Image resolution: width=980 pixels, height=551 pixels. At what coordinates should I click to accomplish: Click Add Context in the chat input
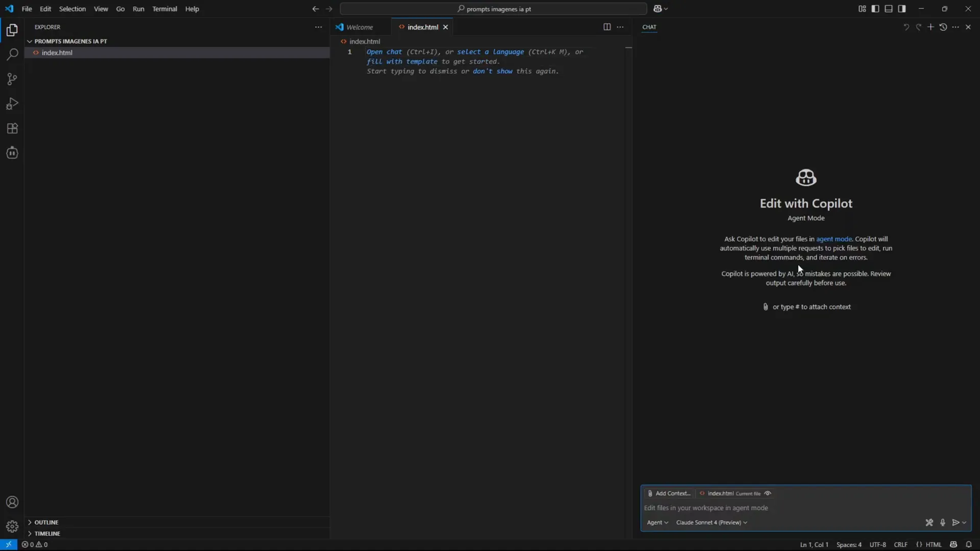coord(671,493)
